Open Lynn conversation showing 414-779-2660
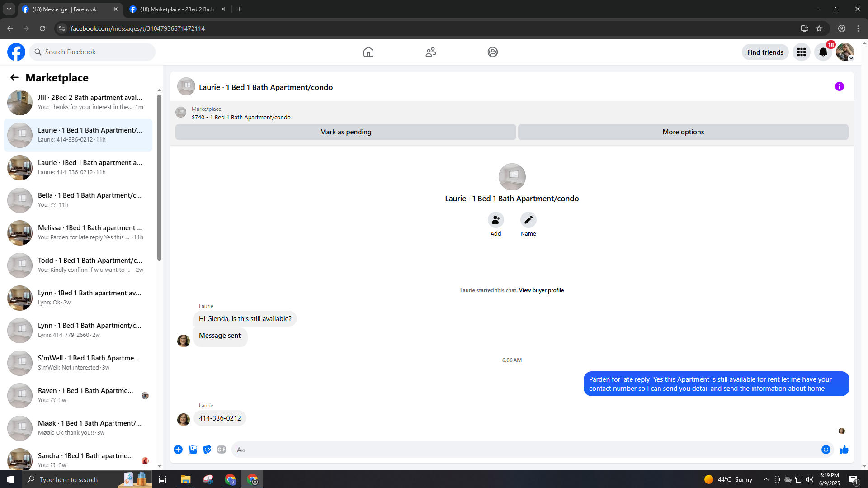The width and height of the screenshot is (868, 488). (x=78, y=331)
